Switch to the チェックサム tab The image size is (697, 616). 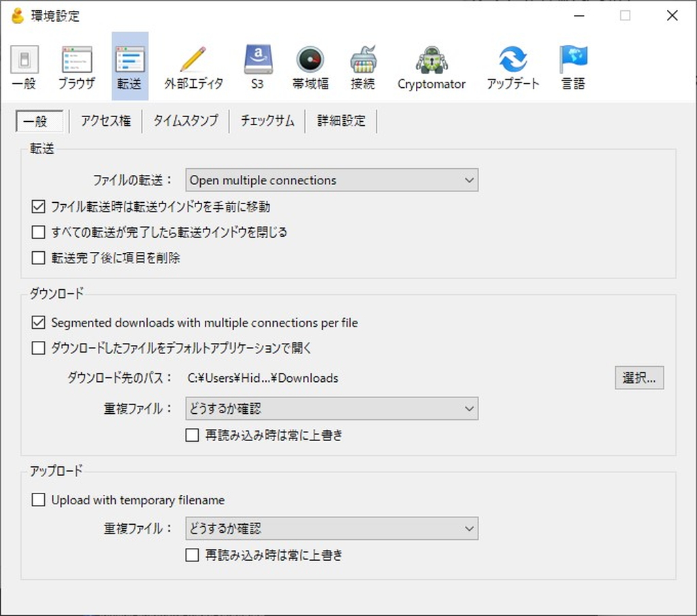267,120
